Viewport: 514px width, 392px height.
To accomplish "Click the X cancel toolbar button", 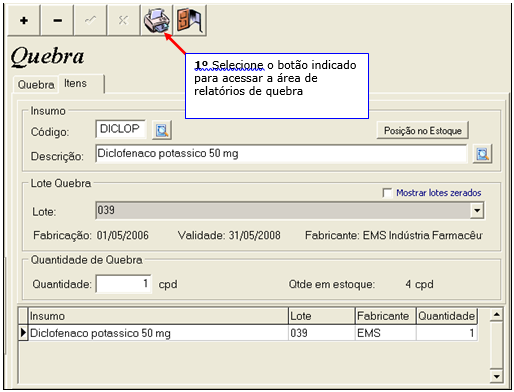I will coord(123,20).
